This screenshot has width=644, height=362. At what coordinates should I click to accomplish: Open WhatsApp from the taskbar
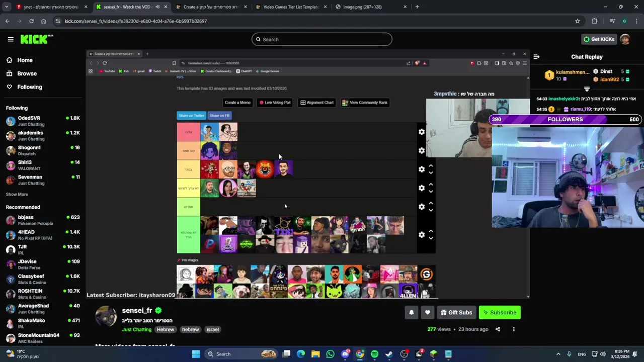pyautogui.click(x=330, y=354)
